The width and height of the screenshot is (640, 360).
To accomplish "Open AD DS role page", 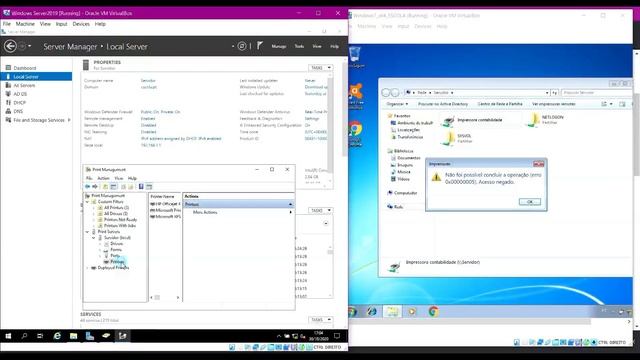I will (20, 94).
